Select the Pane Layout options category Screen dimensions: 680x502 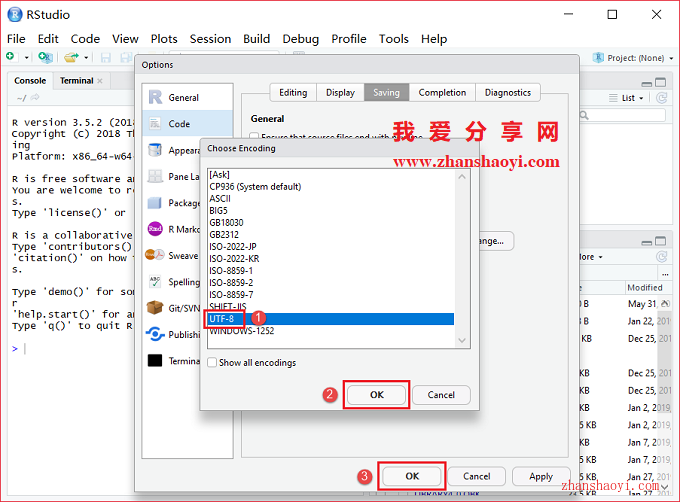[173, 176]
